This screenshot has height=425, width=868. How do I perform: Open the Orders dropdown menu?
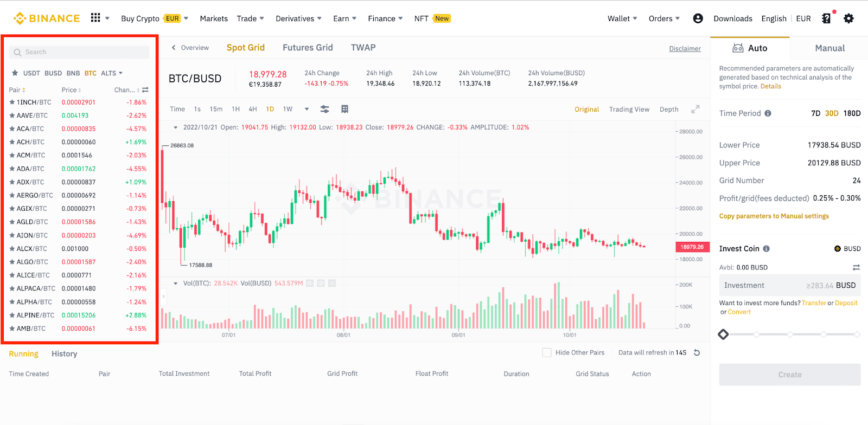664,18
